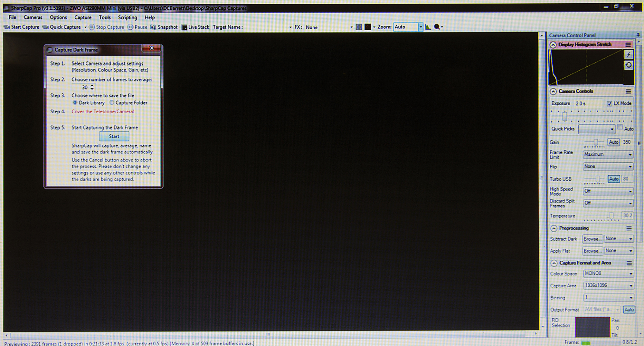Open the Options menu
Image resolution: width=644 pixels, height=346 pixels.
(x=58, y=17)
